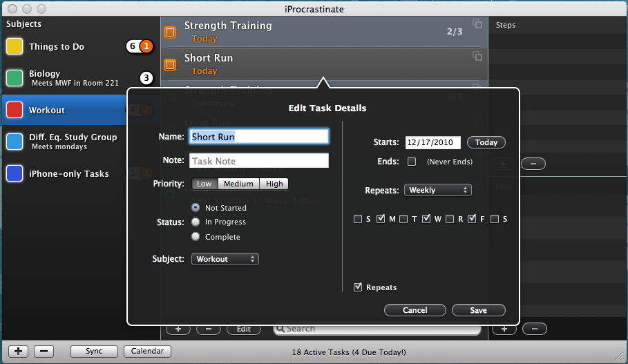Click the Today button next to Starts
This screenshot has height=364, width=628.
486,142
